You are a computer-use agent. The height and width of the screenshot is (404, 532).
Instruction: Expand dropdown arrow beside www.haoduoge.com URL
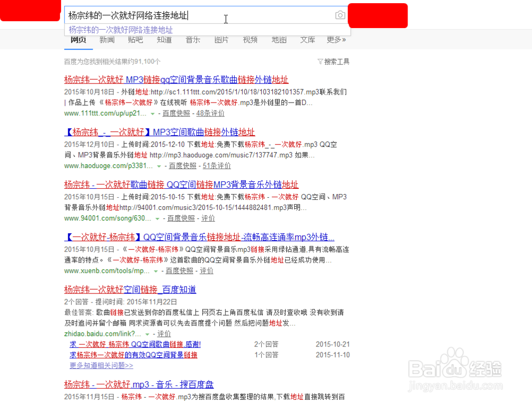pos(159,166)
